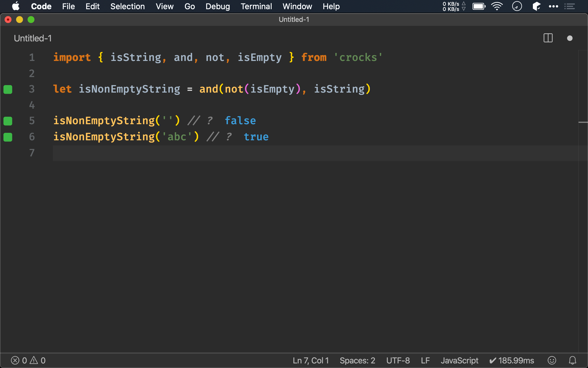The height and width of the screenshot is (368, 588).
Task: Click Ln 7, Col 1 to go to line
Action: 311,361
